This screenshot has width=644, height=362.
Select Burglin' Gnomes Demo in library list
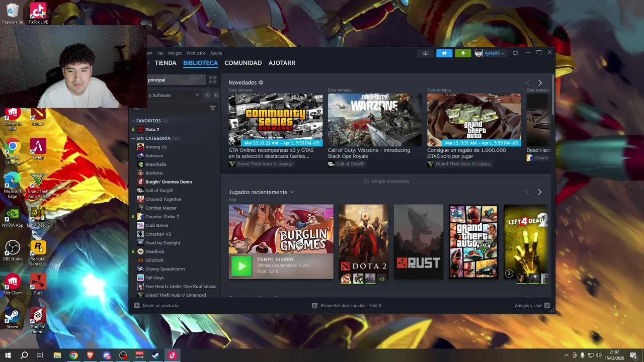pyautogui.click(x=169, y=182)
